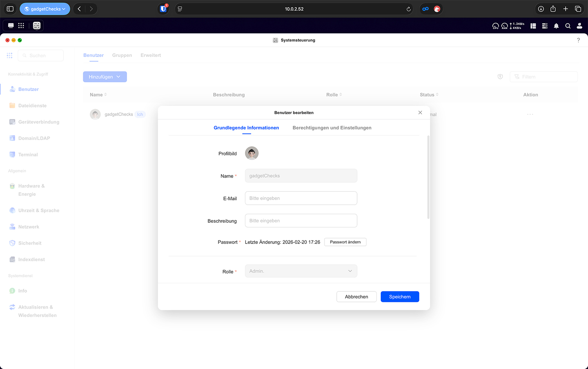Switch to Berechtigungen und Einstellungen tab
The image size is (588, 369).
pyautogui.click(x=332, y=128)
